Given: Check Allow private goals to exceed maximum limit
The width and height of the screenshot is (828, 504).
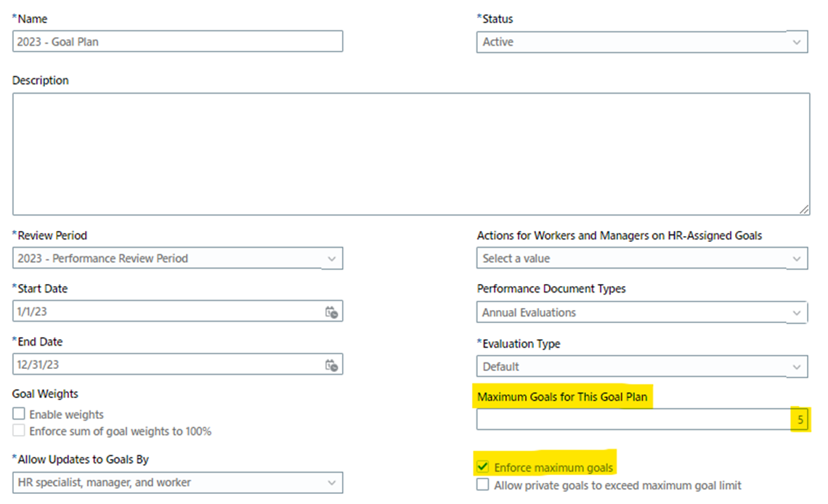Looking at the screenshot, I should coord(482,484).
